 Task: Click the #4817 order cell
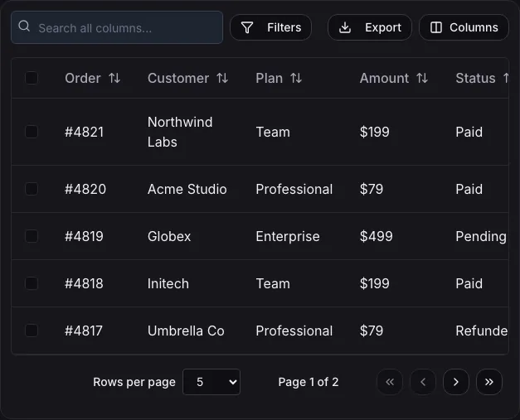tap(84, 331)
